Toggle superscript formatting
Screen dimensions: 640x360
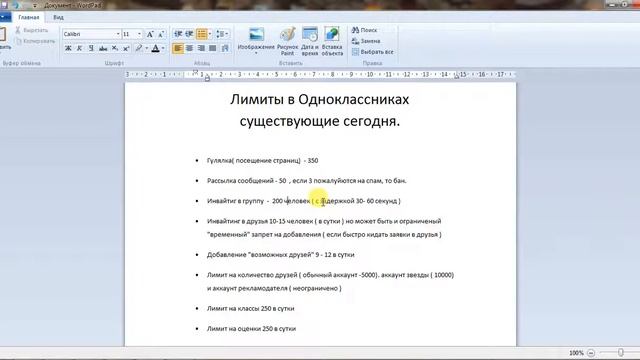[126, 48]
